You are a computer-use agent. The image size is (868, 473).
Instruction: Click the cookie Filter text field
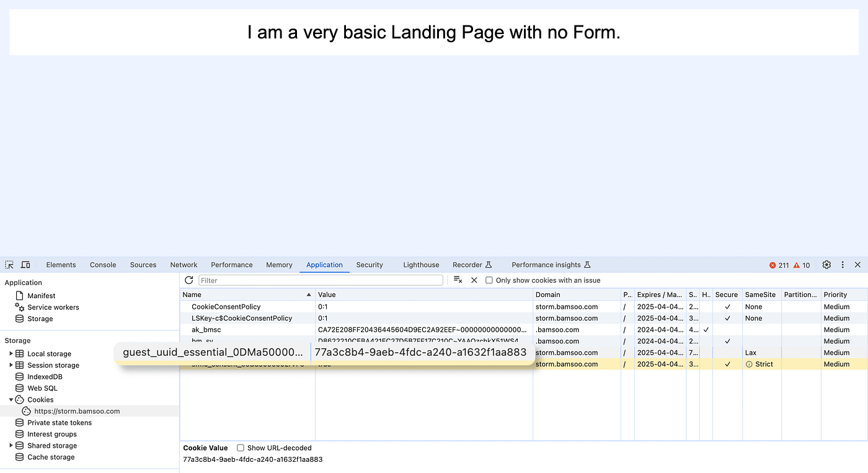point(321,280)
